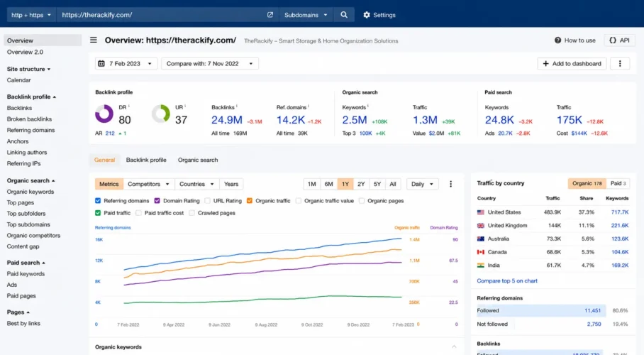Click the calendar icon on date picker
Image resolution: width=644 pixels, height=355 pixels.
tap(101, 63)
